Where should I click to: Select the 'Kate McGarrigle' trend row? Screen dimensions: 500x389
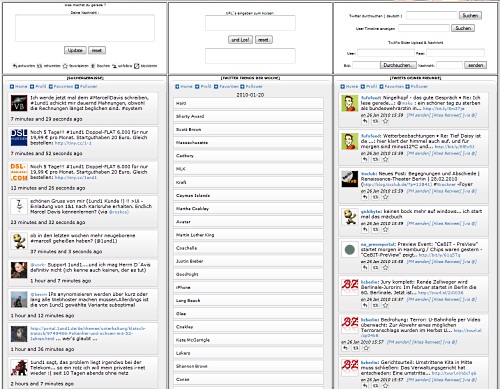tap(249, 340)
